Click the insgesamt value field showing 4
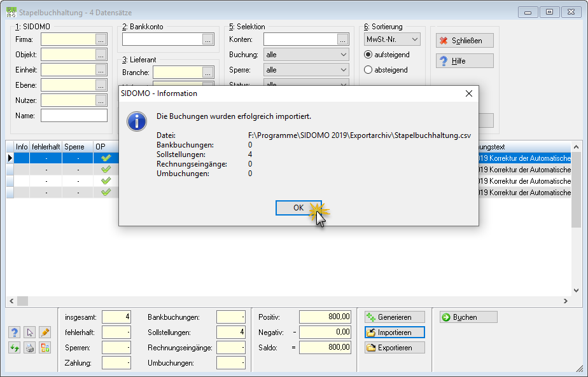Image resolution: width=588 pixels, height=377 pixels. tap(116, 317)
